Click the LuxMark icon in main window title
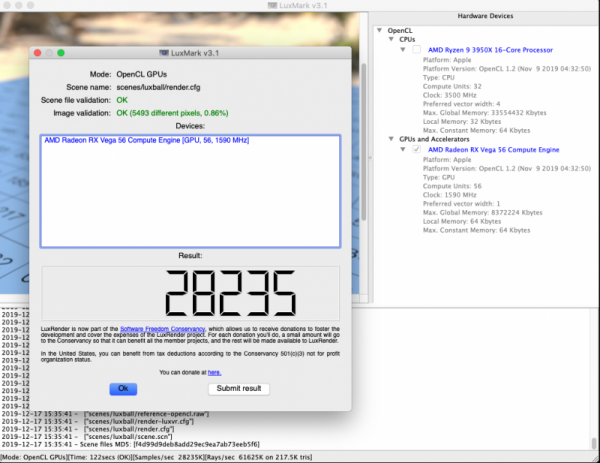600x463 pixels. pyautogui.click(x=272, y=5)
